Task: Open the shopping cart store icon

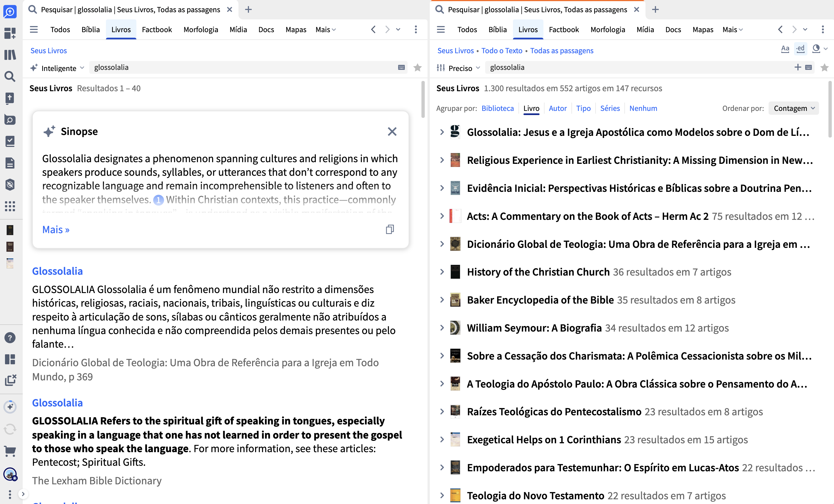Action: tap(10, 451)
